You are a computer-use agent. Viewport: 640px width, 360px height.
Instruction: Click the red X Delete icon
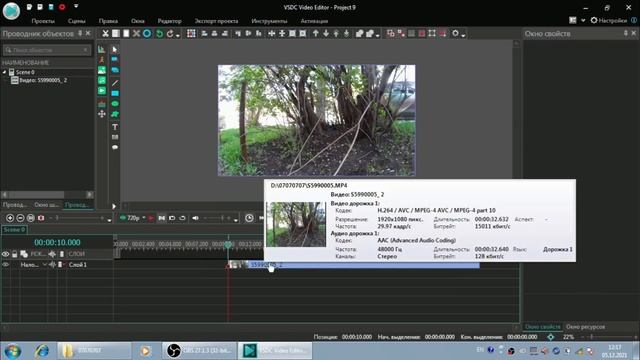(x=136, y=33)
